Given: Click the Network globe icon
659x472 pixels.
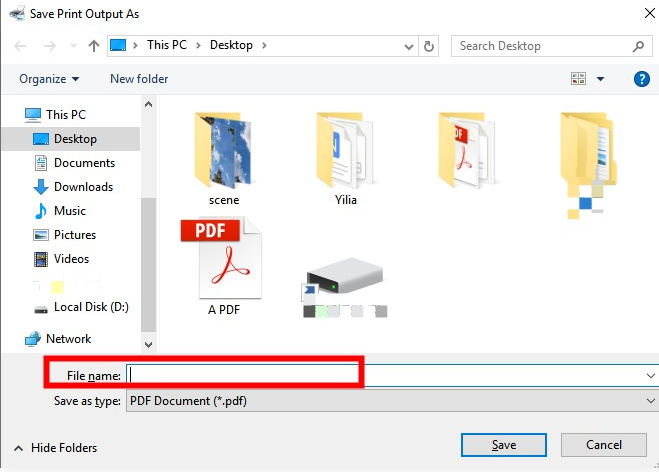Looking at the screenshot, I should tap(33, 339).
